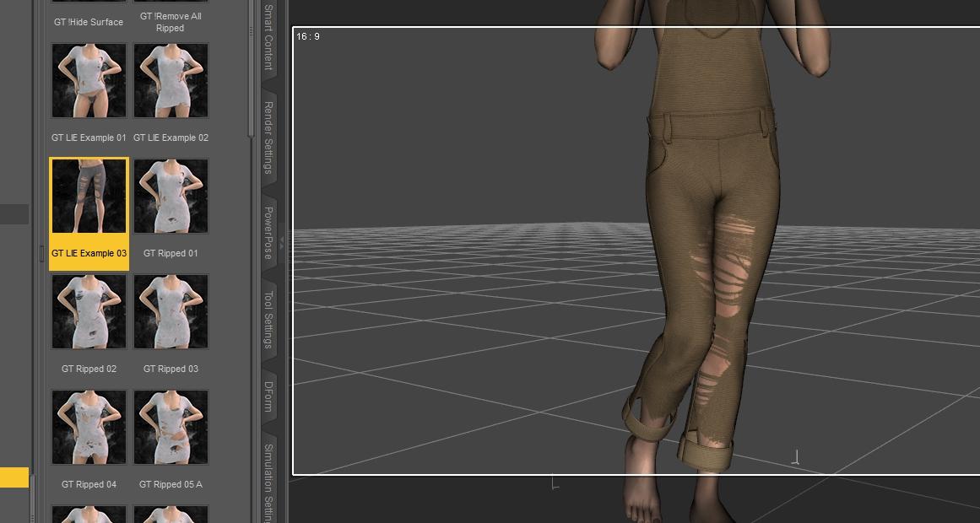This screenshot has width=980, height=523.
Task: Switch to the PowerPose tab
Action: pos(268,233)
